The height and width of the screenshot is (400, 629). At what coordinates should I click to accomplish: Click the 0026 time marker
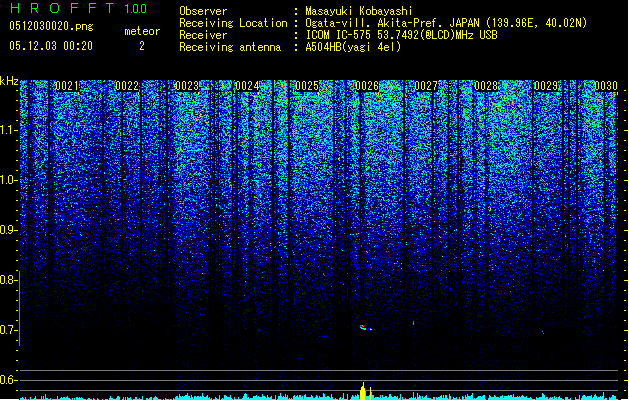(367, 86)
